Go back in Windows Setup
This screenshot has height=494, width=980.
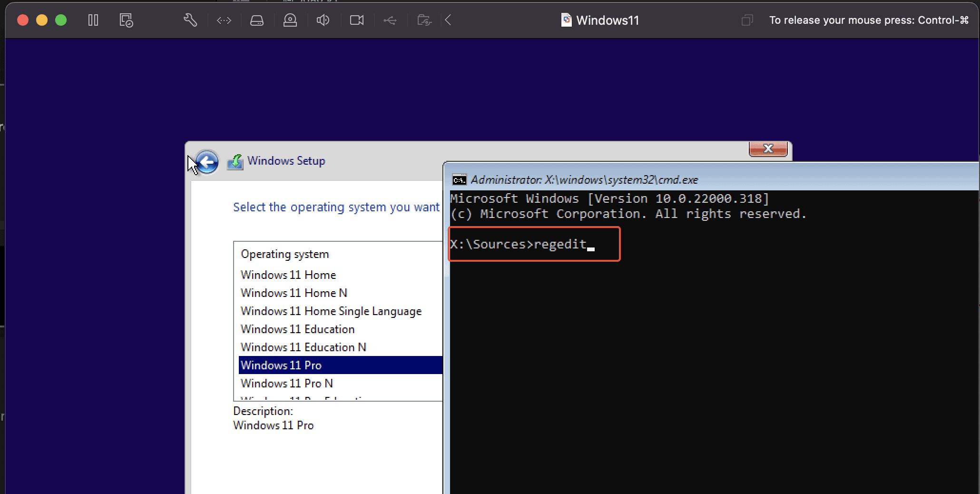(207, 162)
